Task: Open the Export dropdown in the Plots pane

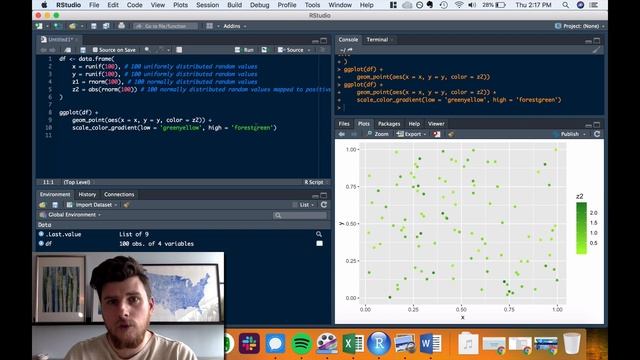Action: click(x=411, y=134)
